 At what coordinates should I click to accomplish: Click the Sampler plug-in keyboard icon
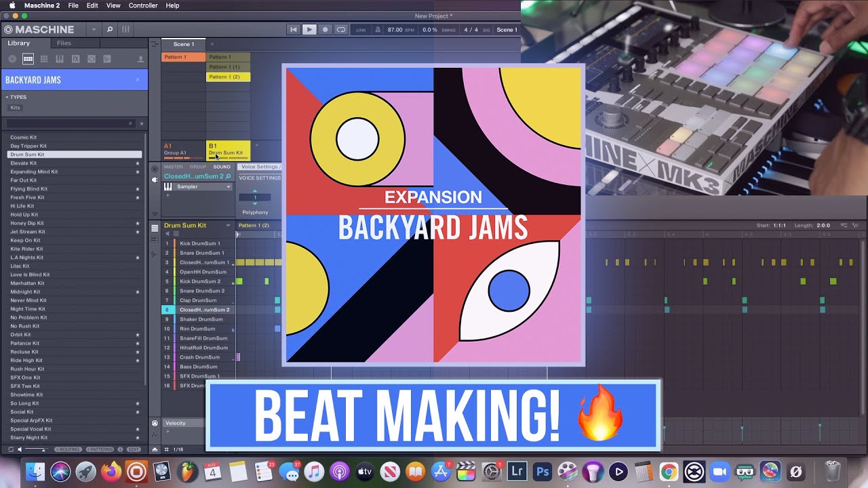pyautogui.click(x=167, y=186)
